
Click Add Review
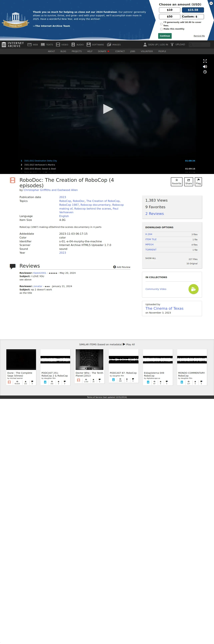(122, 267)
